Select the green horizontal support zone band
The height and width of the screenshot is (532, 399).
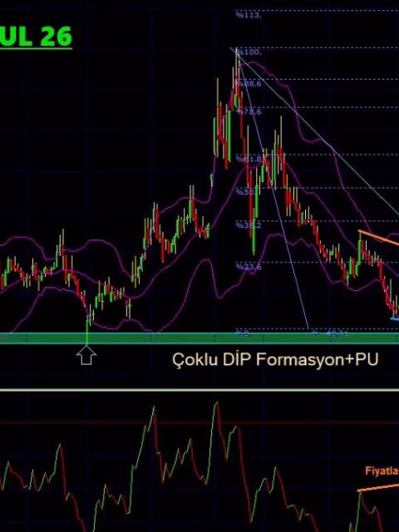[x=199, y=338]
